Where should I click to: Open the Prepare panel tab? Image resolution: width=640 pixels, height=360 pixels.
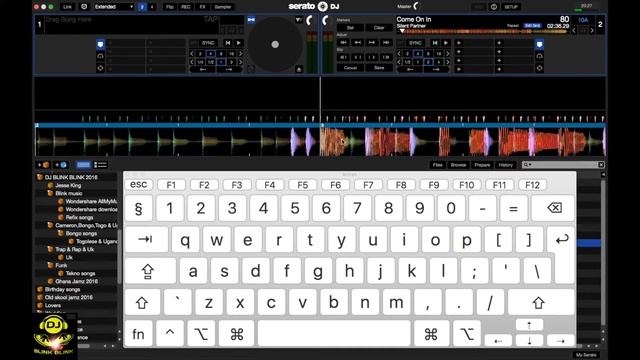[482, 165]
